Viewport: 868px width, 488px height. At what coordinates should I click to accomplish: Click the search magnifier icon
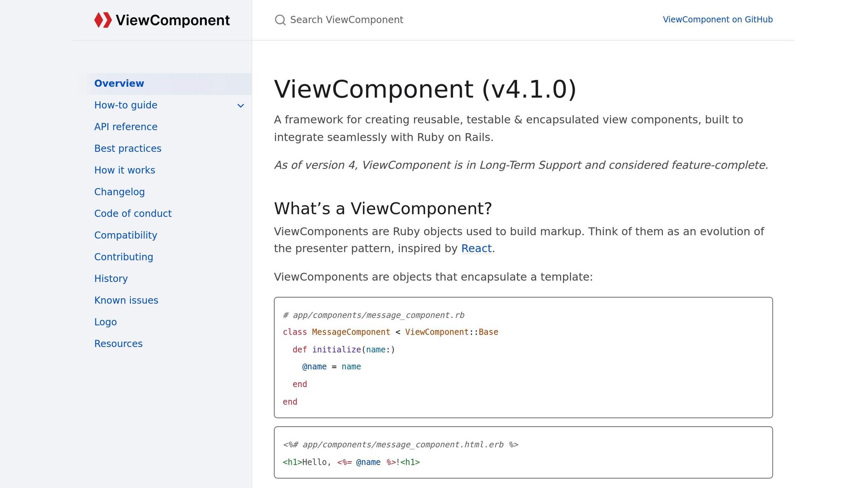click(x=280, y=20)
